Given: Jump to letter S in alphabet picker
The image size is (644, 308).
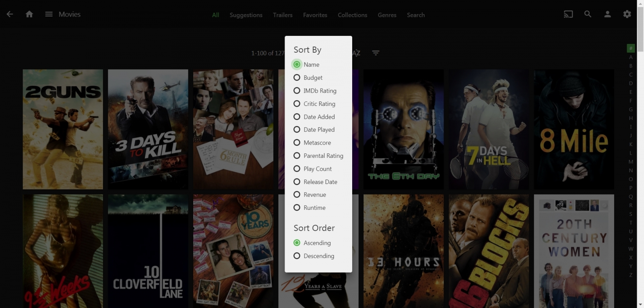Looking at the screenshot, I should point(631,214).
